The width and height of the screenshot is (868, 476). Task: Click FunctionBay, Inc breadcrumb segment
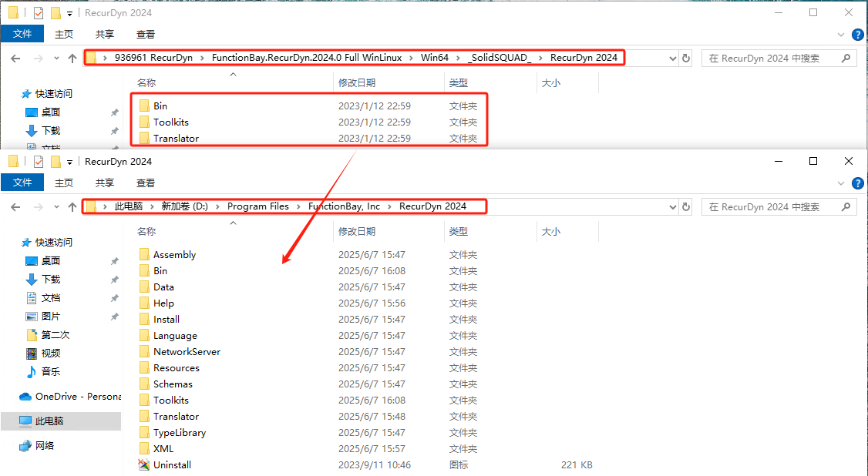tap(345, 206)
